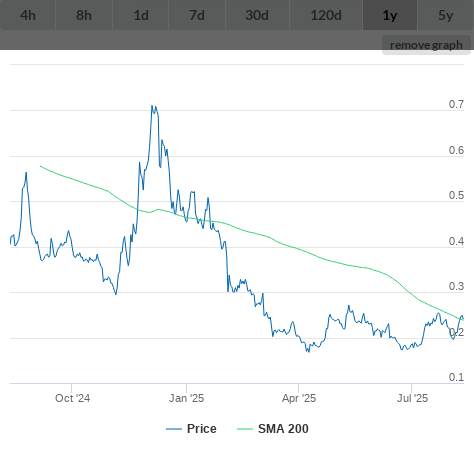This screenshot has height=455, width=474.
Task: Switch chart to 120d range
Action: point(326,15)
